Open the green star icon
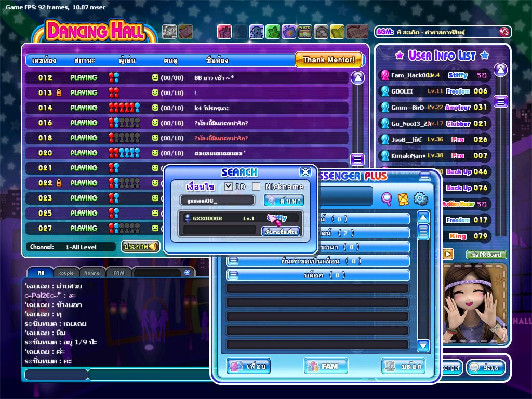Viewport: 532px width, 399px height. point(273,32)
